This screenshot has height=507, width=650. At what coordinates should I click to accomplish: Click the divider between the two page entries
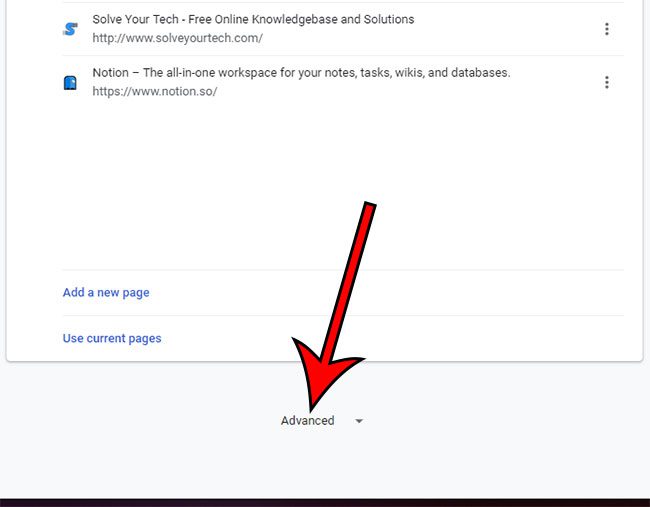click(x=342, y=55)
